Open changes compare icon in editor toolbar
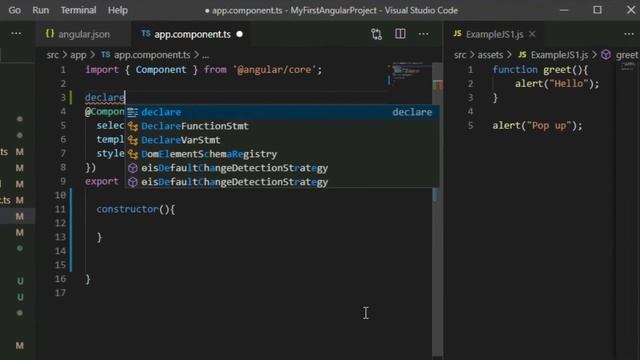Image resolution: width=640 pixels, height=360 pixels. [x=376, y=34]
